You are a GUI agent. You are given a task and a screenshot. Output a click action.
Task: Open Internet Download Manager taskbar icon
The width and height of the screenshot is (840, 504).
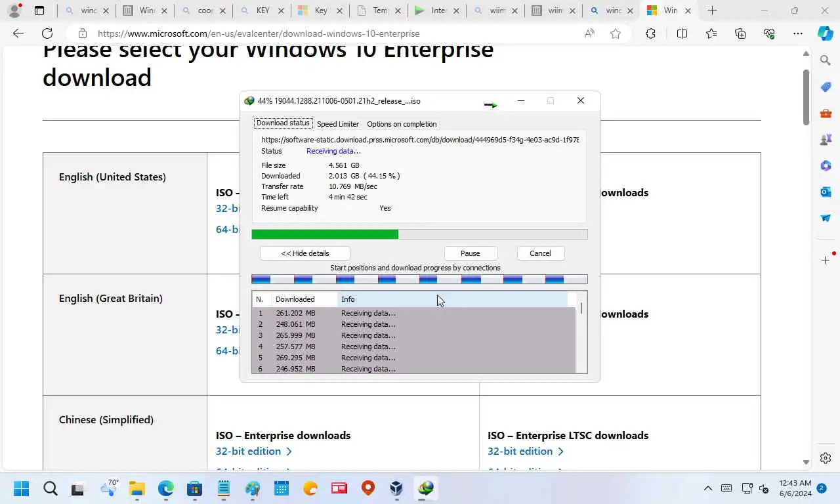tap(426, 488)
